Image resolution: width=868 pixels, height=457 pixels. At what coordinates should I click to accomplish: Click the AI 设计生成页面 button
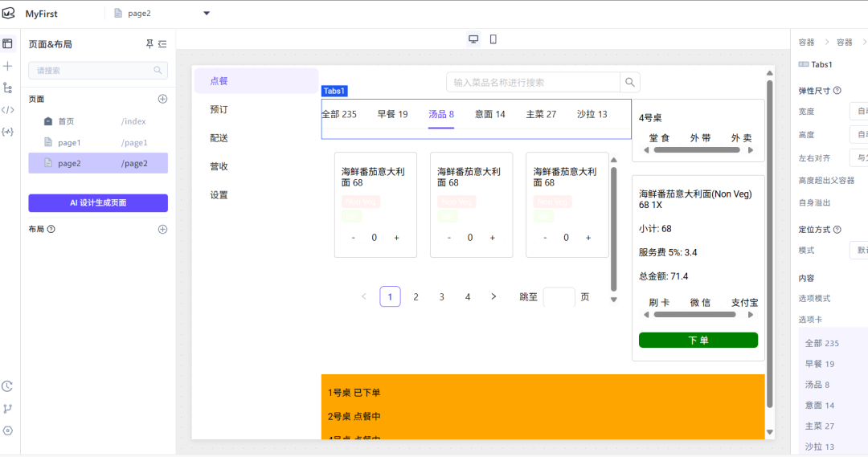(x=98, y=203)
